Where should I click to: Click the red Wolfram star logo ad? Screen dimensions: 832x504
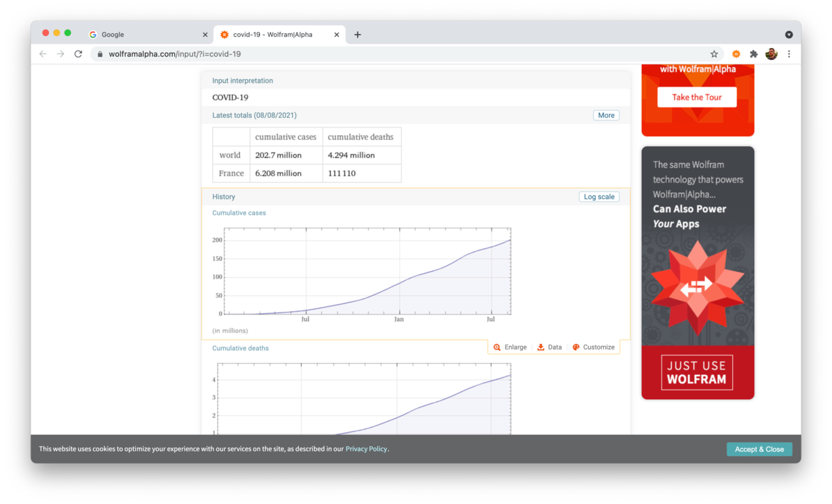(x=697, y=288)
